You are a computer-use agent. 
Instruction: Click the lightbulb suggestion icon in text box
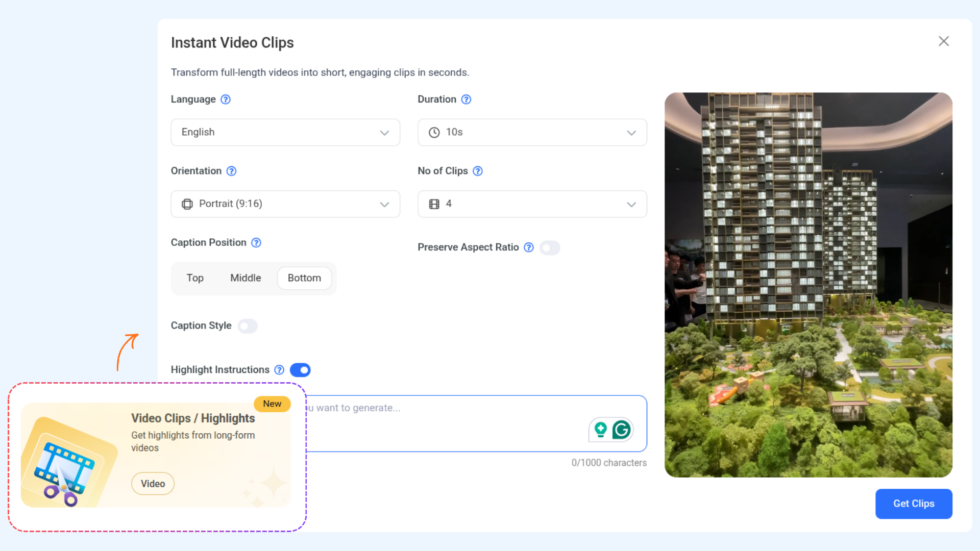click(601, 430)
